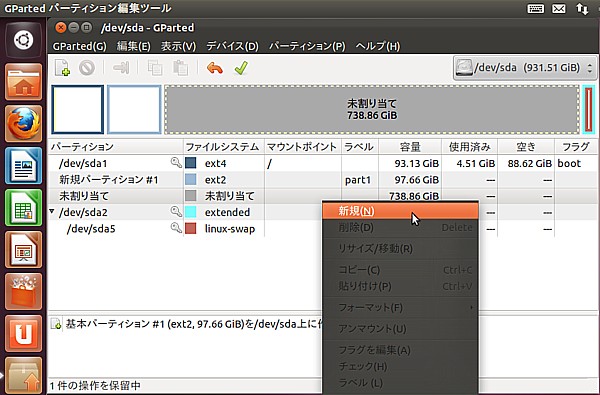
Task: Open Ubuntu Dash home from launcher
Action: pos(24,40)
